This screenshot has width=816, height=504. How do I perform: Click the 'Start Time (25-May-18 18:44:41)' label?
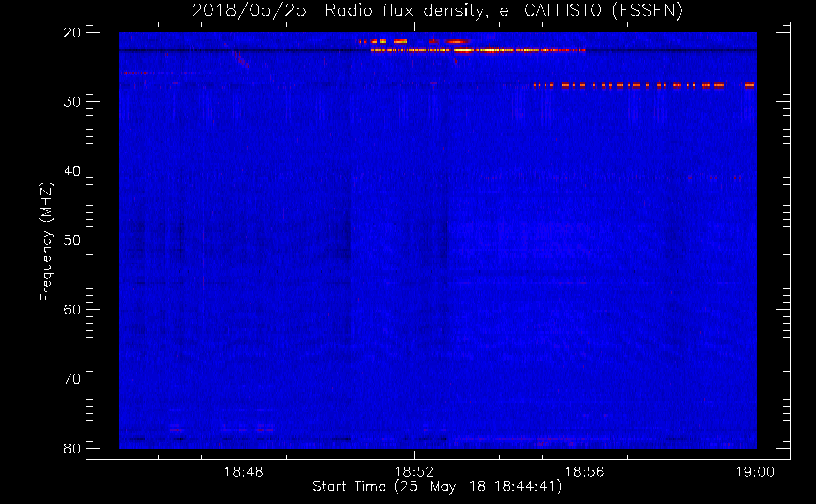437,487
